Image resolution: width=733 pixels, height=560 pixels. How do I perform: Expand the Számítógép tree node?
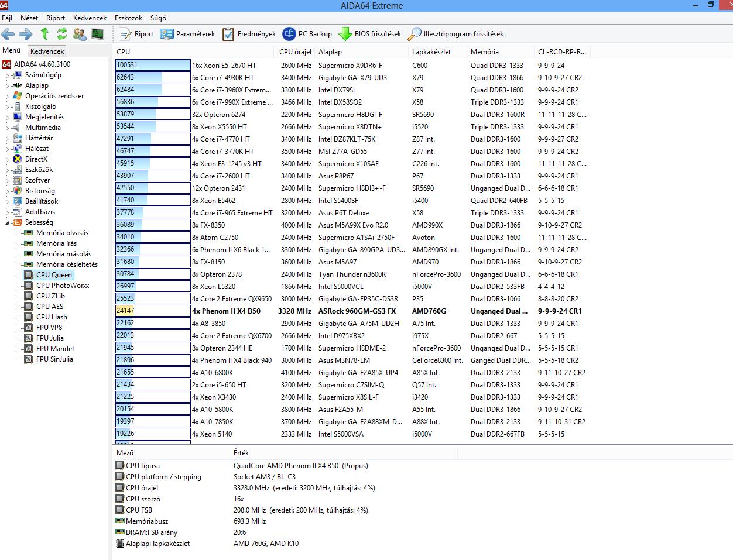(8, 75)
